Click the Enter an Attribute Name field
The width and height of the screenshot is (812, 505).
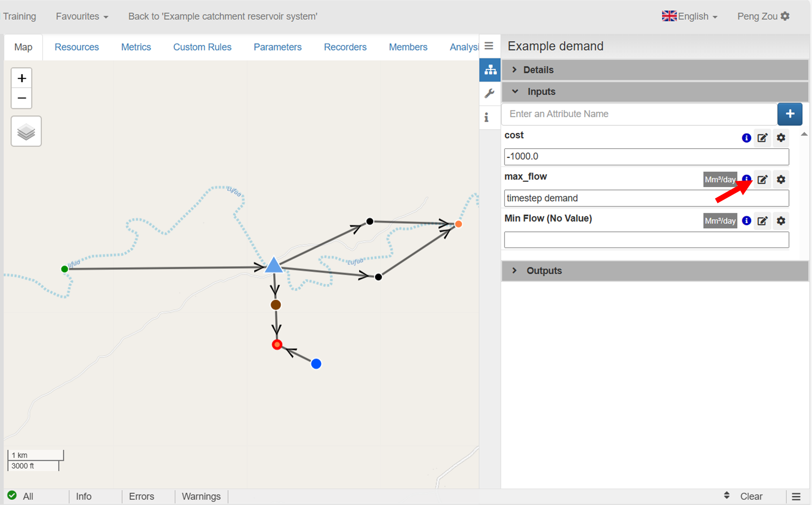[x=639, y=114]
